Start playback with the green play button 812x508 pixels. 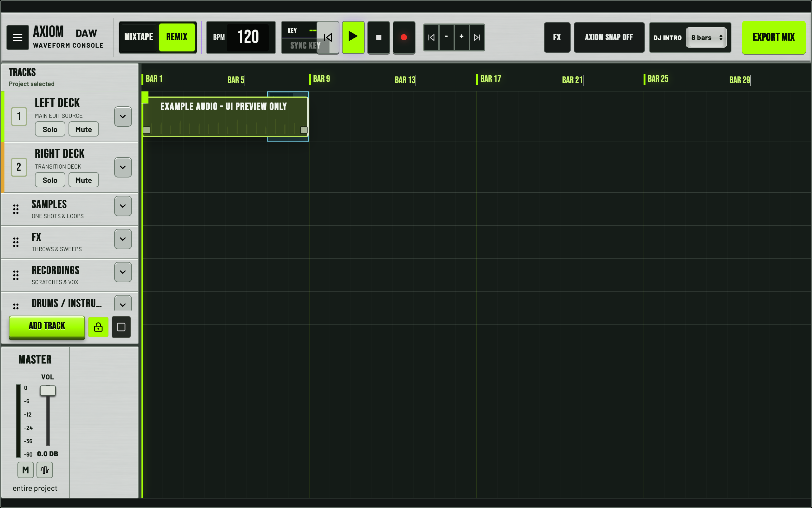tap(353, 37)
